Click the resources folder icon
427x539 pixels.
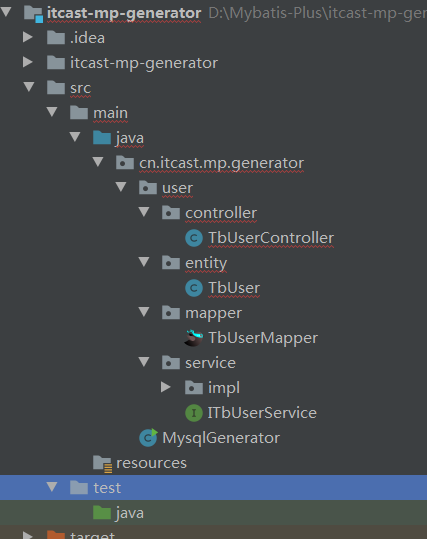102,464
